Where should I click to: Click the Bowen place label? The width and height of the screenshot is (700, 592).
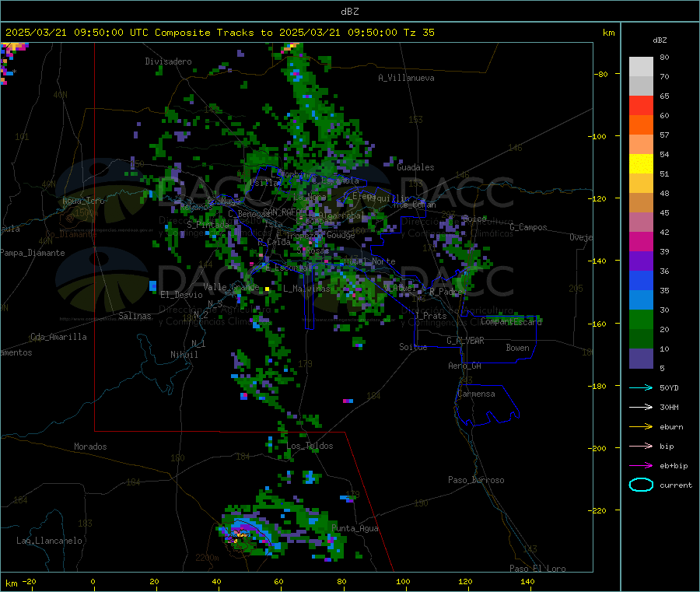point(518,348)
